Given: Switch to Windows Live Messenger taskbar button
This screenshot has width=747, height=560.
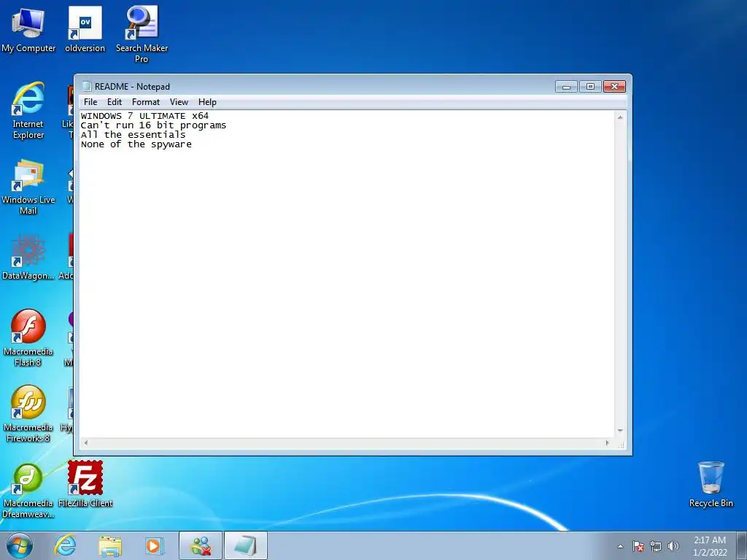Looking at the screenshot, I should point(201,545).
